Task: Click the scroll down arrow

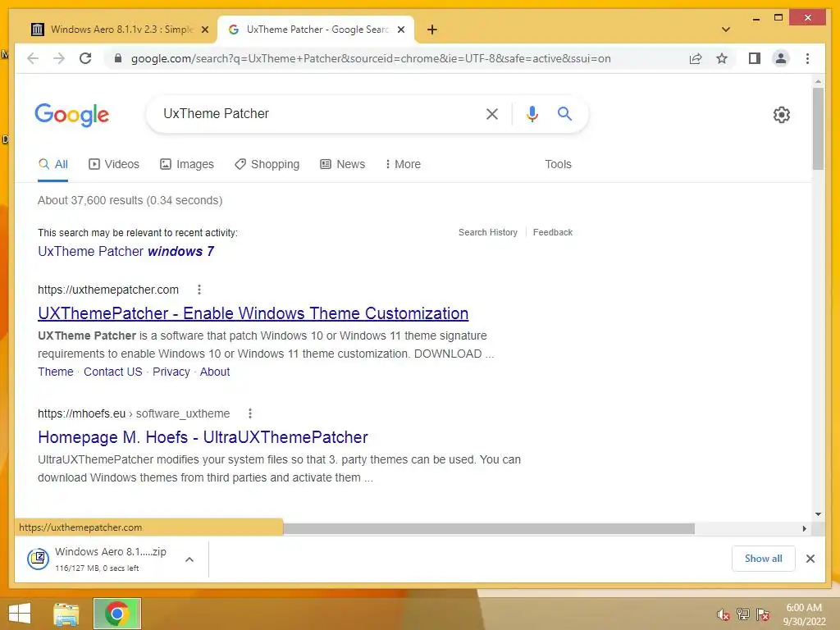Action: (x=818, y=514)
